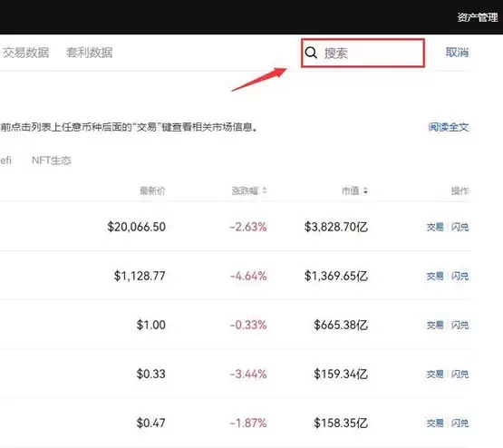The height and width of the screenshot is (448, 503).
Task: Open the 阅读全文 link
Action: pyautogui.click(x=449, y=127)
